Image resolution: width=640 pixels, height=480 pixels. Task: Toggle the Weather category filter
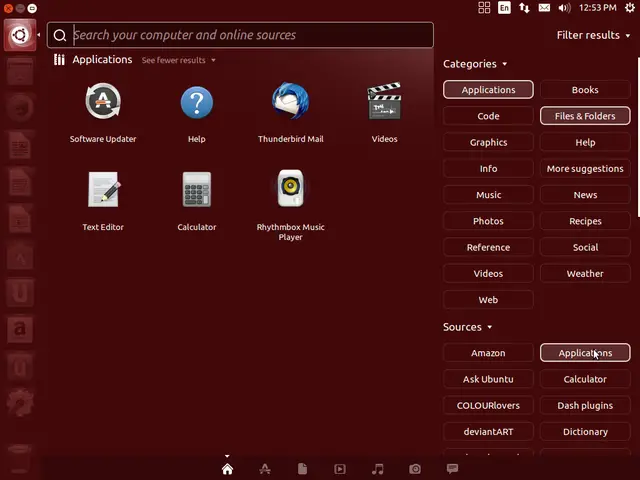(x=585, y=273)
